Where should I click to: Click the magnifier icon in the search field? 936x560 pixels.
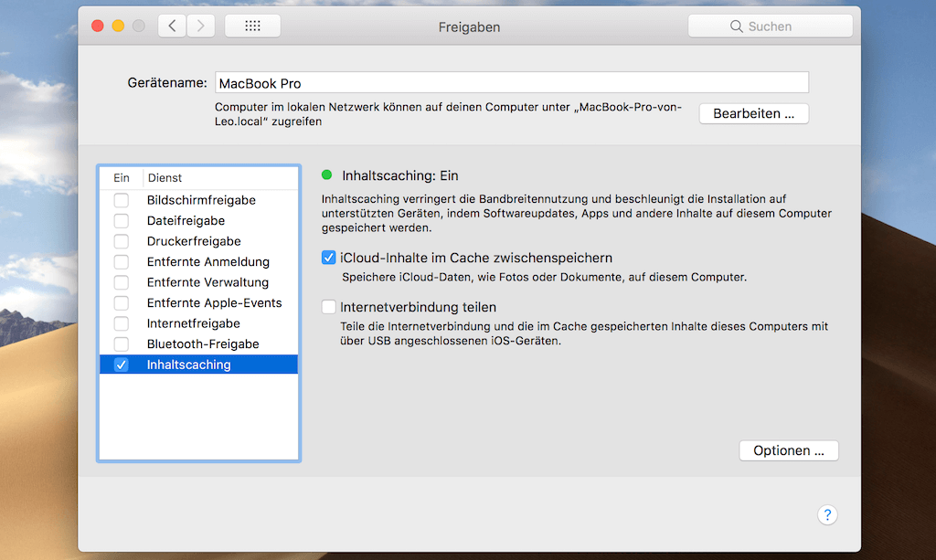coord(737,26)
